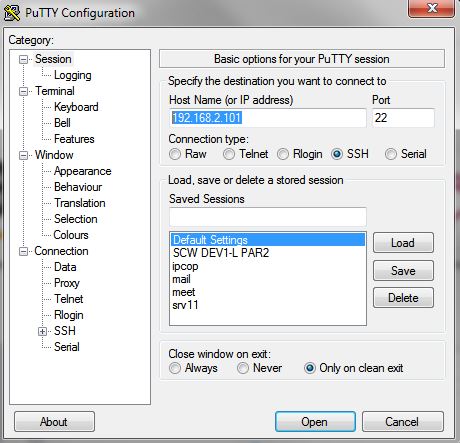The width and height of the screenshot is (460, 443).
Task: Select mail saved session
Action: pos(268,279)
